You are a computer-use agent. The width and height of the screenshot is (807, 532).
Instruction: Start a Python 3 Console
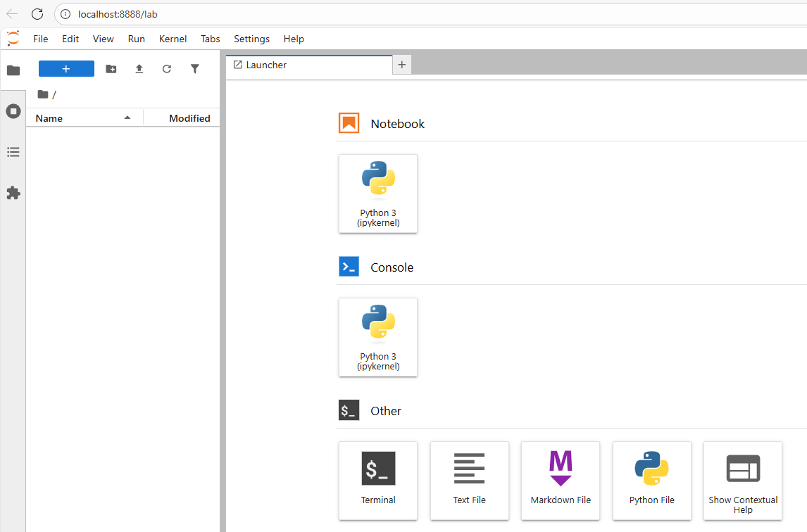click(378, 337)
